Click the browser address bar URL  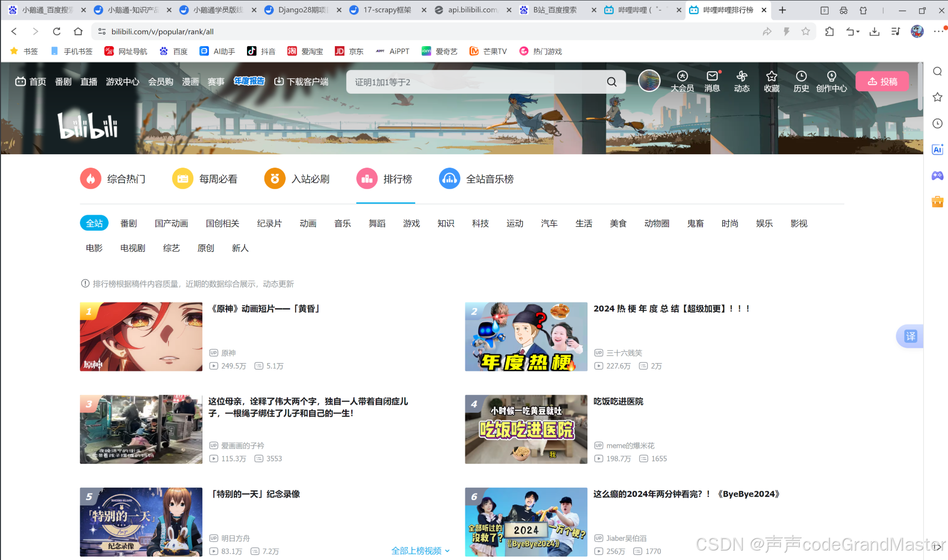[x=162, y=31]
